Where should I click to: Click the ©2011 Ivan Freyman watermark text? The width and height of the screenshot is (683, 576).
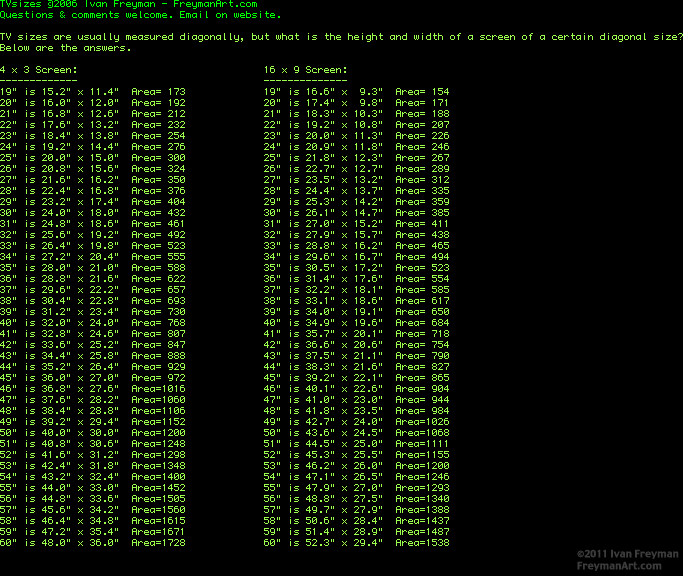click(628, 554)
